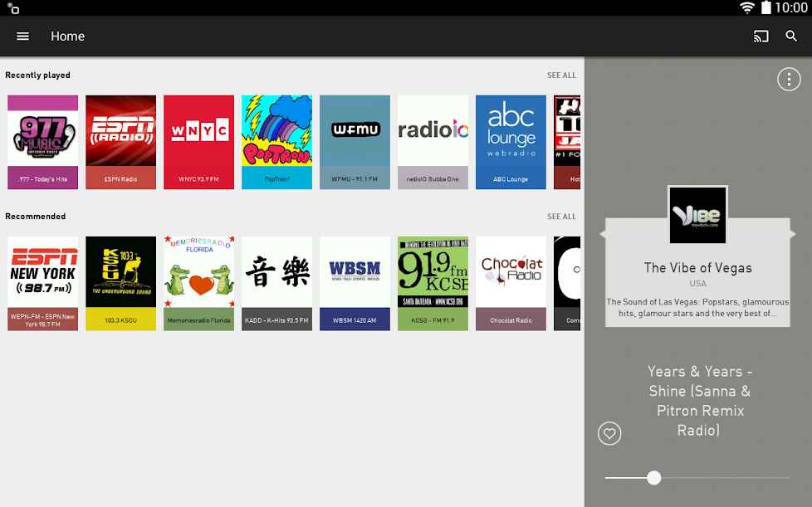Image resolution: width=812 pixels, height=507 pixels.
Task: Tap the Cast to device icon
Action: 761,37
